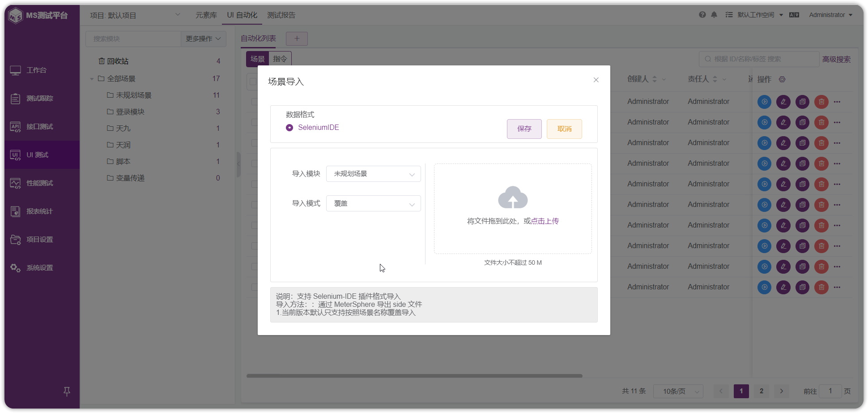Click the help question mark icon
868x413 pixels.
(702, 15)
